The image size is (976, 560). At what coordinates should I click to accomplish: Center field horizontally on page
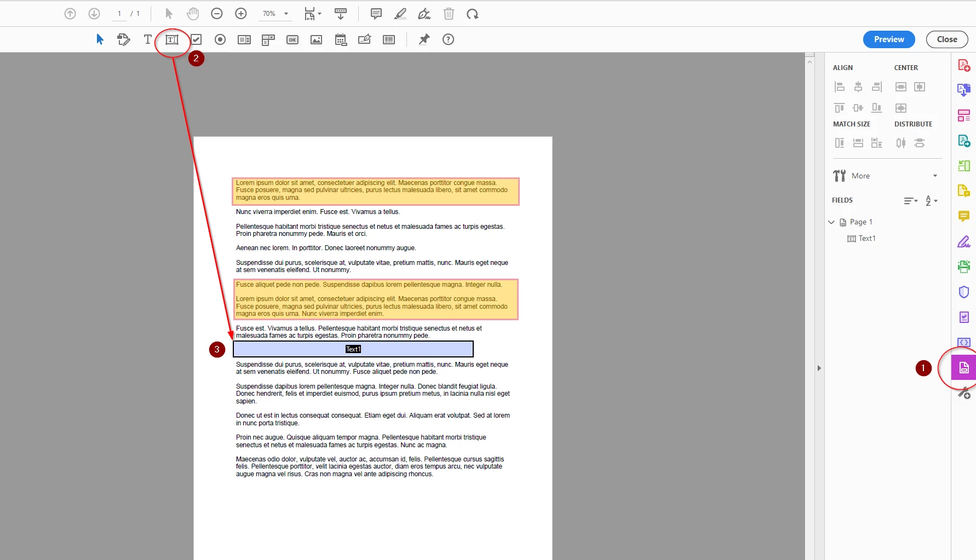pyautogui.click(x=920, y=86)
